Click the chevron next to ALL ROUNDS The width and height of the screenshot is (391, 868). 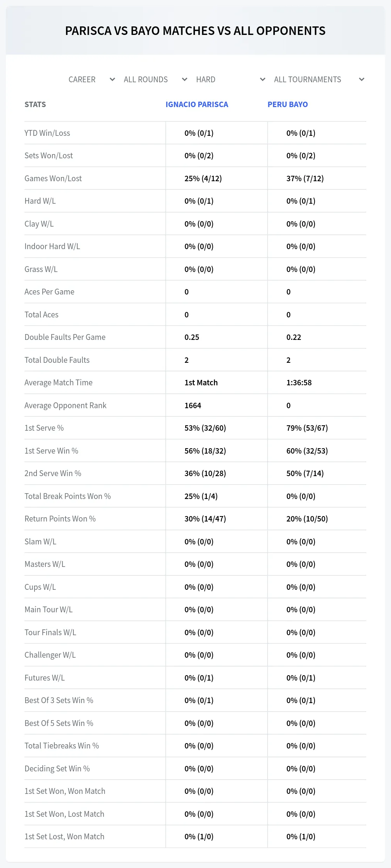pos(184,80)
